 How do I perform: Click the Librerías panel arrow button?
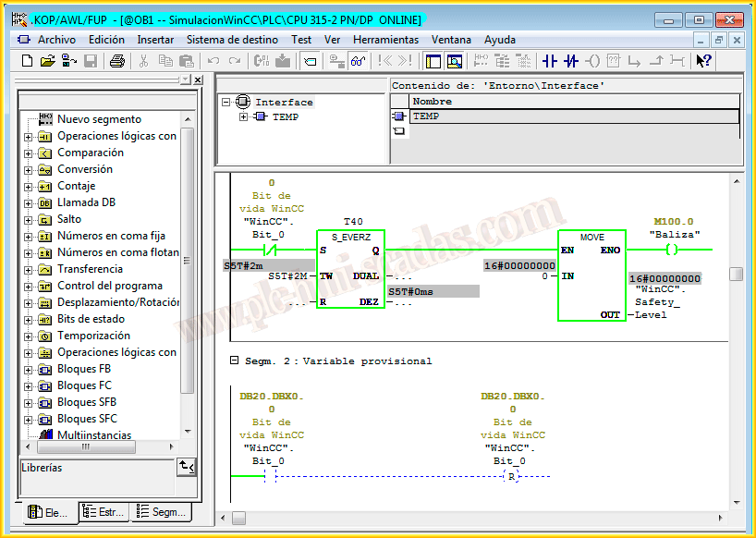[x=186, y=468]
